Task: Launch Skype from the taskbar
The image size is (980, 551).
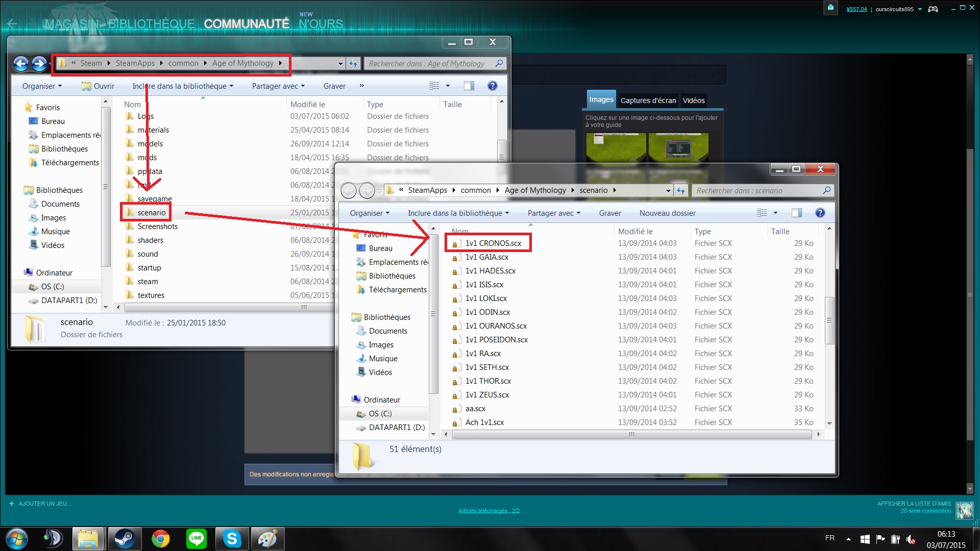Action: coord(232,538)
